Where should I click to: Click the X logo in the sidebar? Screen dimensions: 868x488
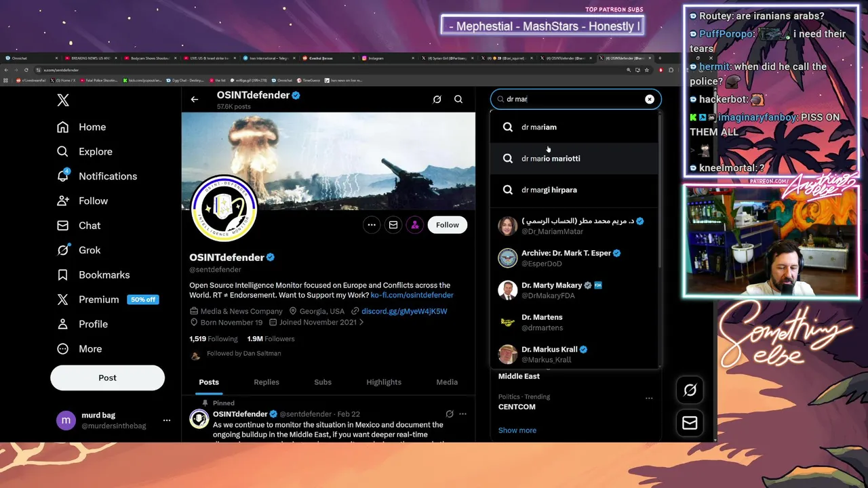point(63,100)
